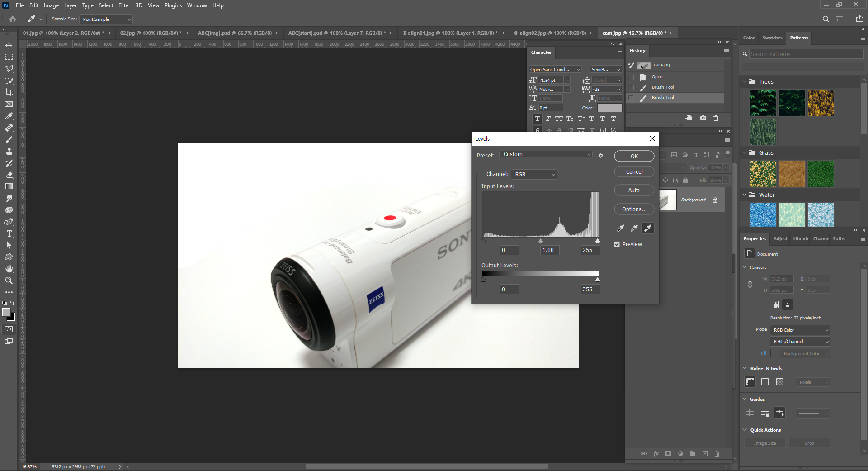Image resolution: width=868 pixels, height=471 pixels.
Task: Select the Hand tool
Action: click(x=9, y=269)
